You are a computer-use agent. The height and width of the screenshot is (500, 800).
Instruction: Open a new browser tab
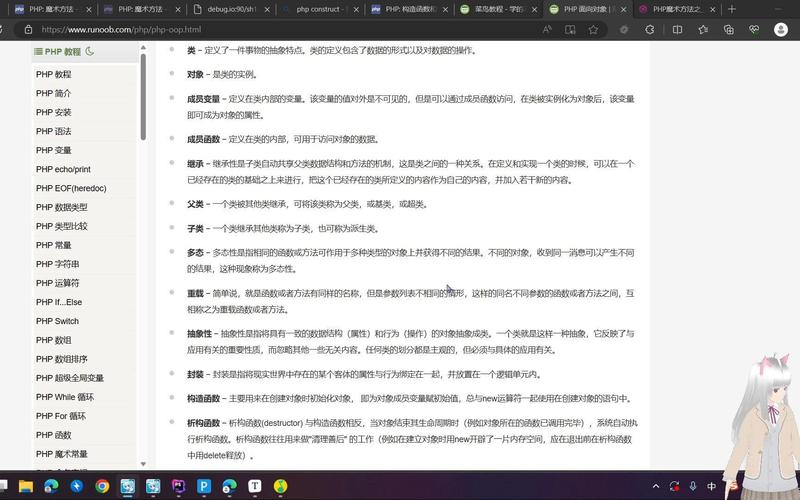(x=732, y=9)
